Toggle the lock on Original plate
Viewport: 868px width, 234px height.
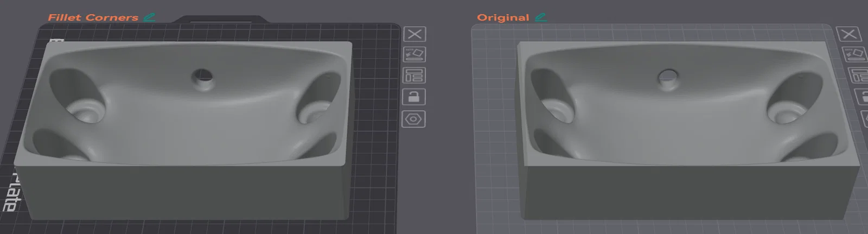[x=861, y=97]
